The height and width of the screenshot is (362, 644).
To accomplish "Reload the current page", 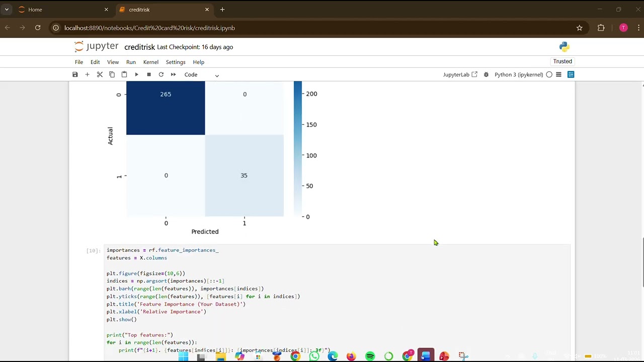I will [x=38, y=28].
